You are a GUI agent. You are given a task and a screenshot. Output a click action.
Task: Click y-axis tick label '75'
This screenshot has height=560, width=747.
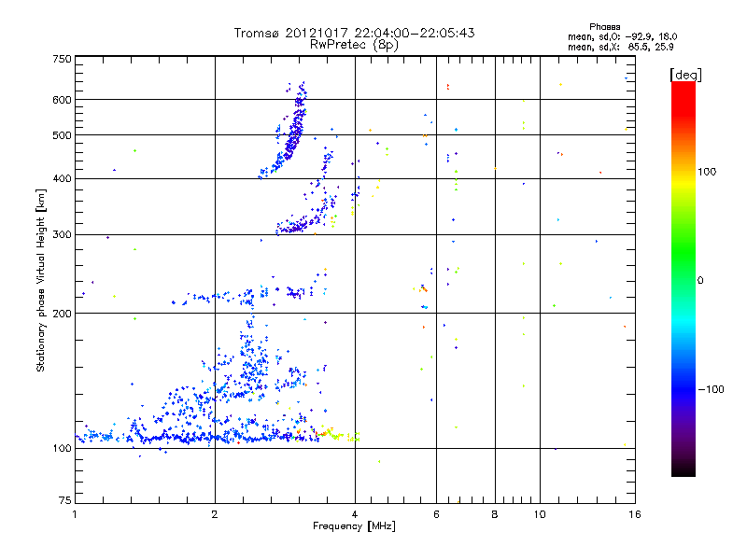pos(65,500)
